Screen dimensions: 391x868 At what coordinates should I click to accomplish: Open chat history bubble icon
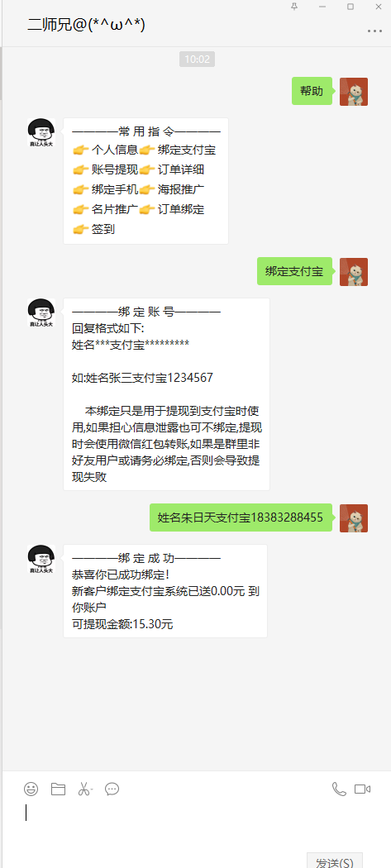(112, 789)
